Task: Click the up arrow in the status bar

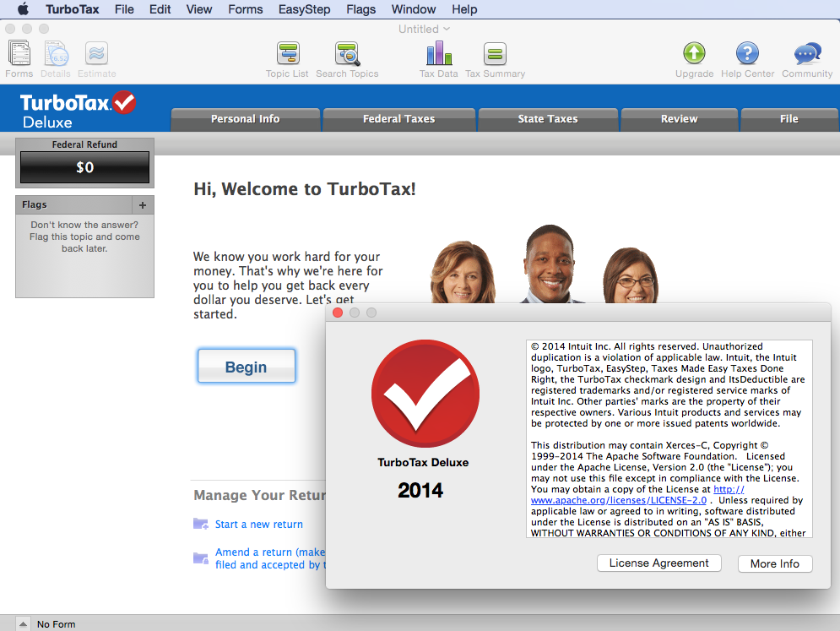Action: (x=23, y=624)
